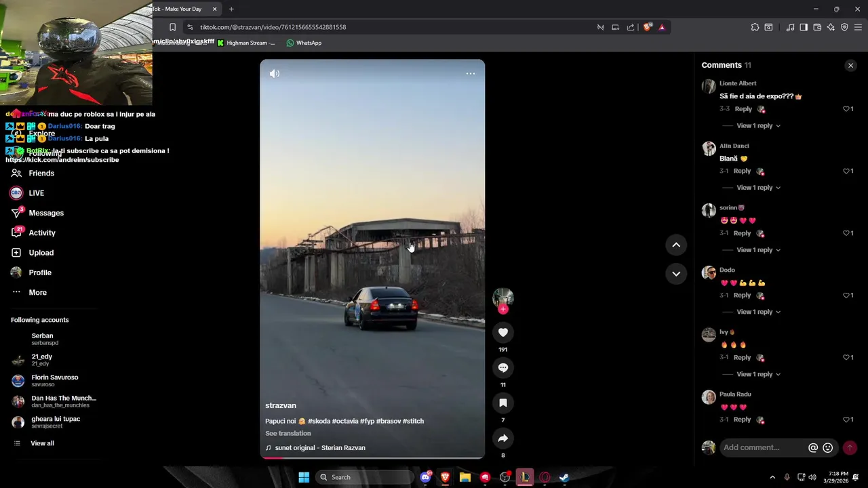Expand replies under sorinn's comment
Viewport: 868px width, 488px height.
pos(758,250)
